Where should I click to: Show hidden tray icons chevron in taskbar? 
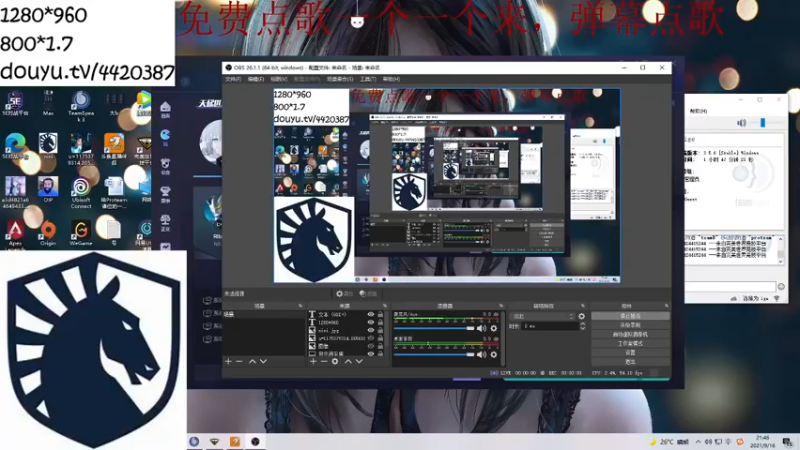tap(698, 442)
